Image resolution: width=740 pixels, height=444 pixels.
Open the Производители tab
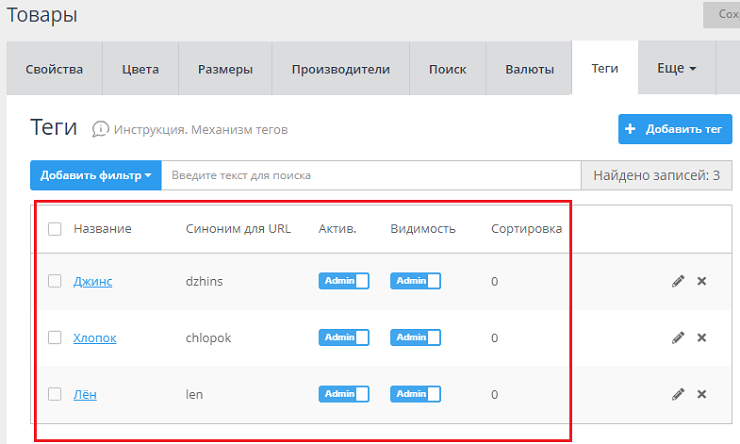pyautogui.click(x=340, y=69)
